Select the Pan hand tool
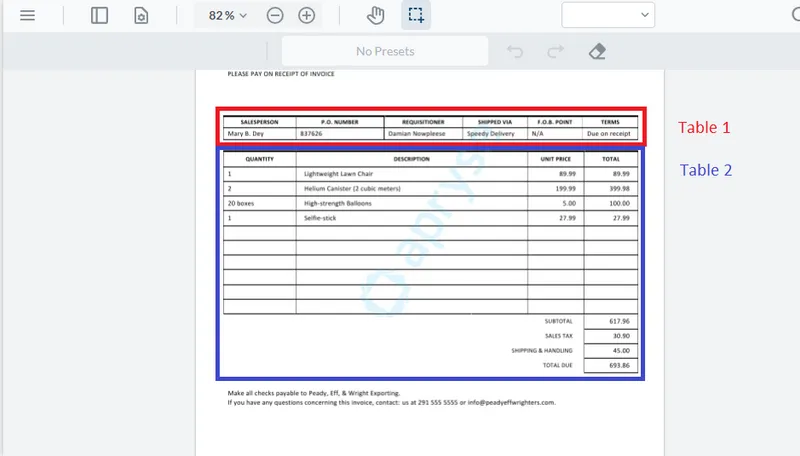 click(x=376, y=15)
